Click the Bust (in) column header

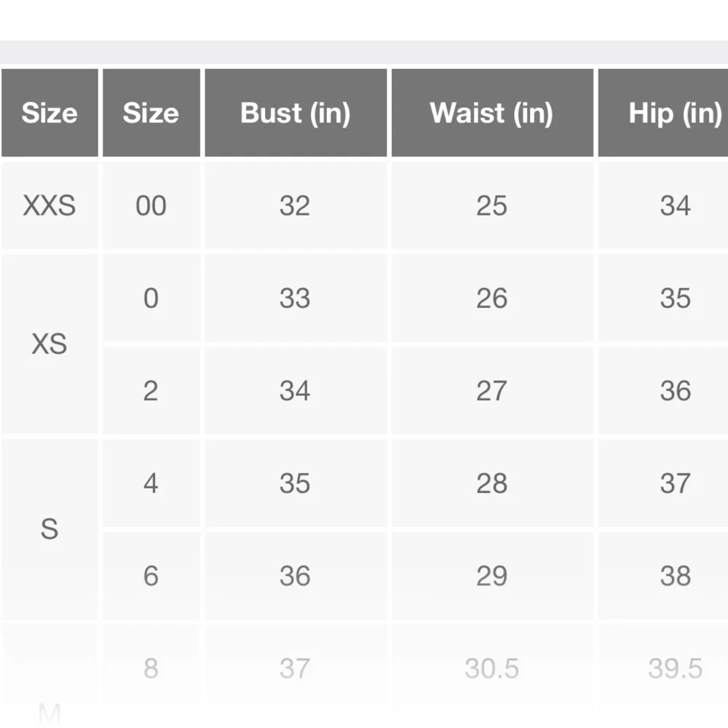tap(295, 113)
